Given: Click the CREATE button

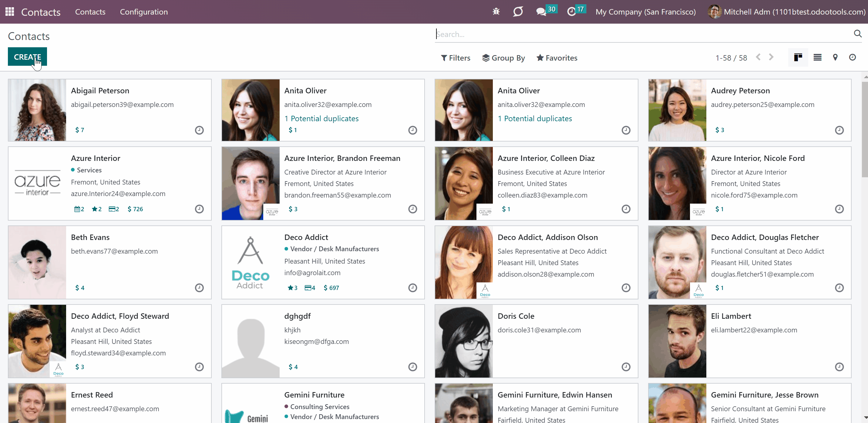Looking at the screenshot, I should (27, 57).
